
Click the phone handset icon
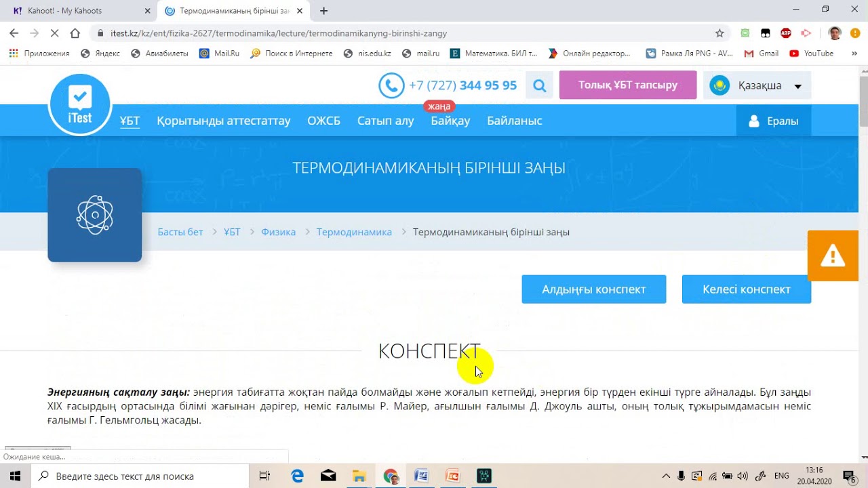click(x=391, y=86)
